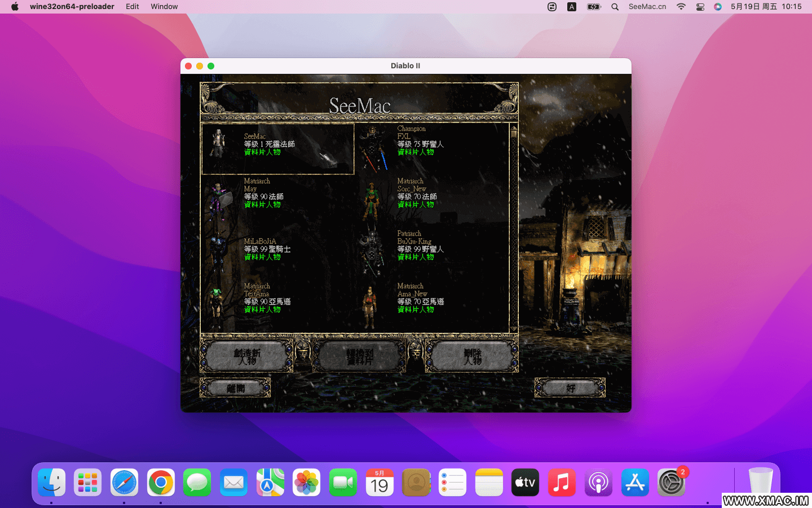Open the Trash in the Dock
Image resolution: width=812 pixels, height=508 pixels.
click(x=761, y=481)
